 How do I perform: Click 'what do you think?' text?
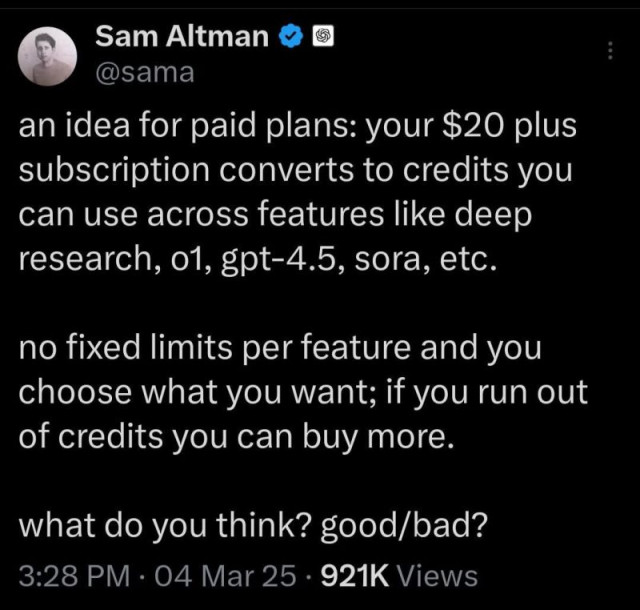coord(166,525)
